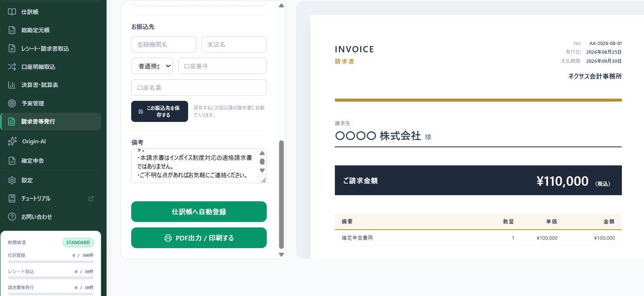Select 決算書・試算表 from sidebar
This screenshot has width=644, height=296.
point(51,85)
